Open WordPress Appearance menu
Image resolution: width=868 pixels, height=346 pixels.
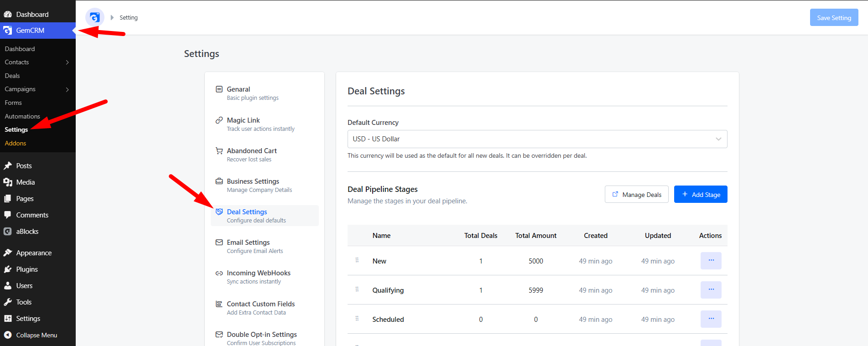[x=34, y=253]
